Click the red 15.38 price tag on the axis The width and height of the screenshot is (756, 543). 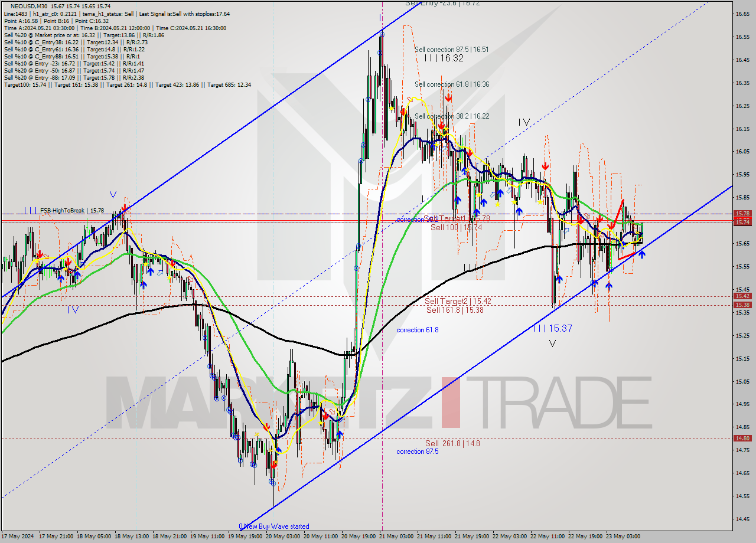click(742, 305)
